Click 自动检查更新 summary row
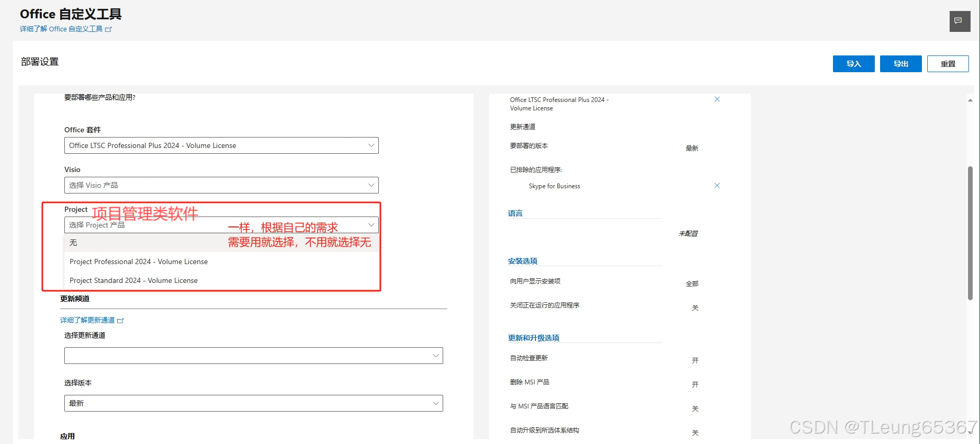Image resolution: width=980 pixels, height=444 pixels. [x=604, y=359]
